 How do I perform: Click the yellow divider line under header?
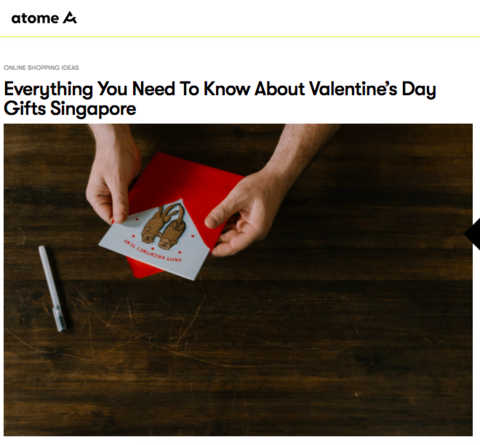[240, 36]
